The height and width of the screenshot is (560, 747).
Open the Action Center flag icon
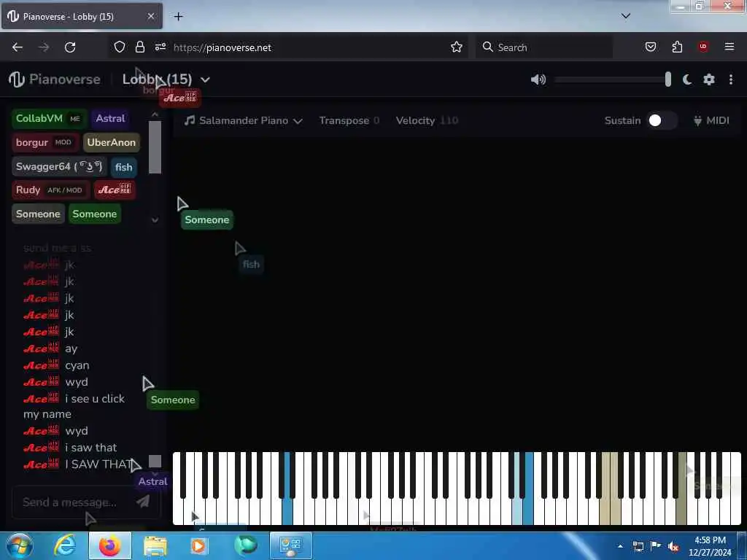click(656, 546)
